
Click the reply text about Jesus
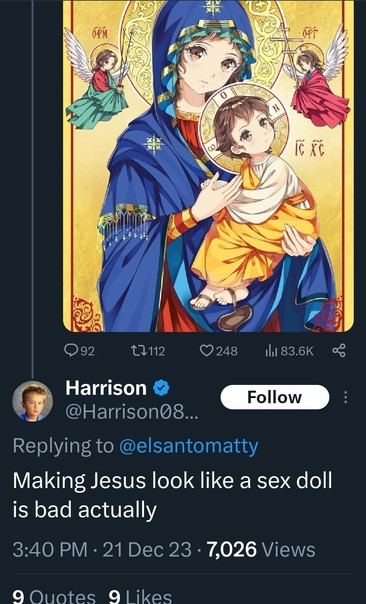pyautogui.click(x=172, y=495)
